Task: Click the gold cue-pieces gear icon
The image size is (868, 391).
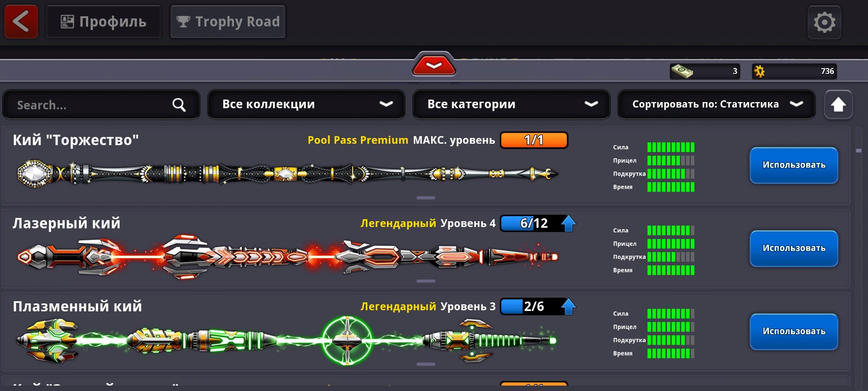Action: pyautogui.click(x=759, y=71)
